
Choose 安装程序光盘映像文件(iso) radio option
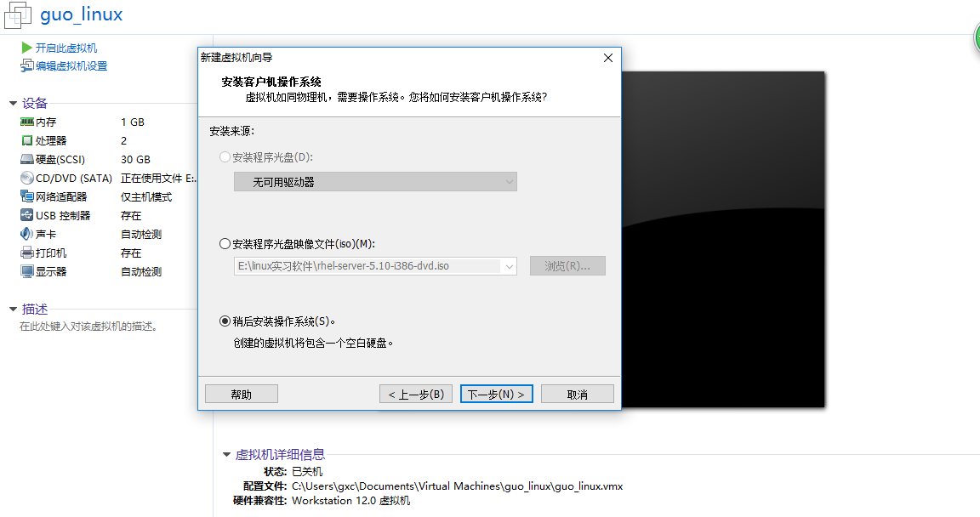225,244
